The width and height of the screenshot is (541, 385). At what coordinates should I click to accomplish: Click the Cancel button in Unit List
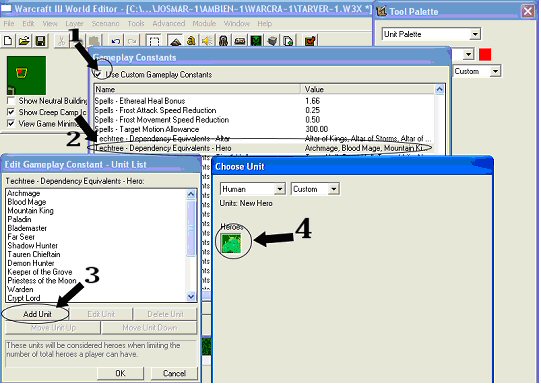[174, 373]
